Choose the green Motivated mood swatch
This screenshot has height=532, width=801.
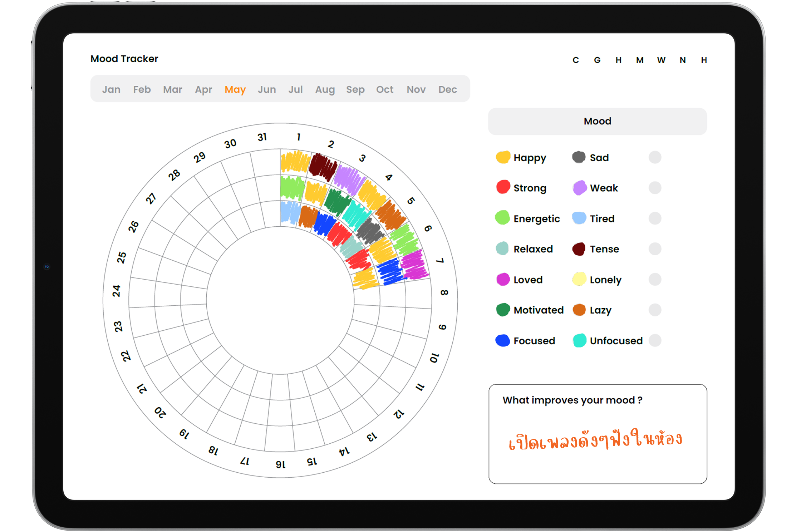[503, 310]
